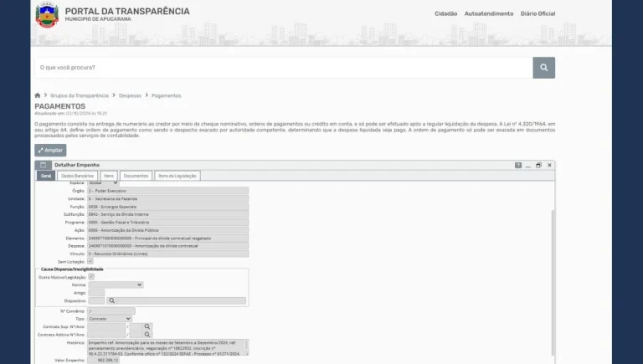This screenshot has height=364, width=643.
Task: Click the Apucarana municipality crest logo
Action: pyautogui.click(x=47, y=15)
